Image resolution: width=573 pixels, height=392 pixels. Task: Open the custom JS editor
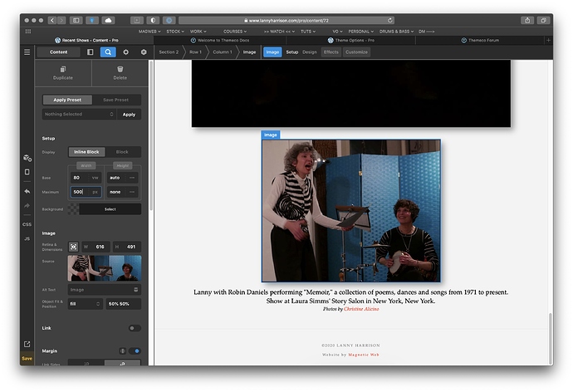tap(27, 238)
